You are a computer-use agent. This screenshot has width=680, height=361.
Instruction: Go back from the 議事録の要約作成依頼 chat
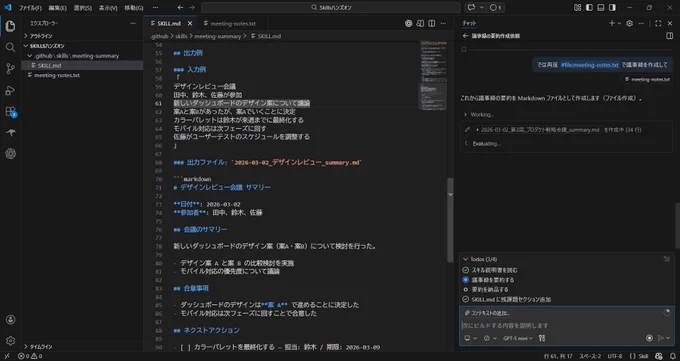coord(465,36)
